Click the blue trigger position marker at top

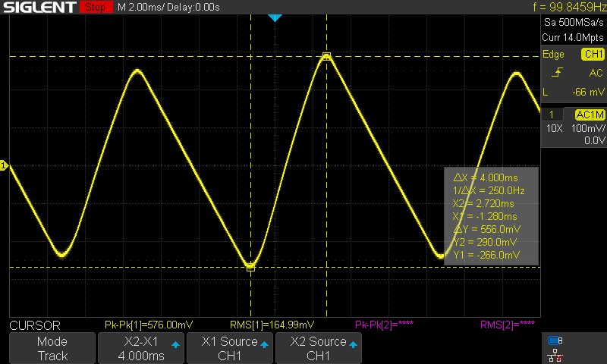click(x=275, y=17)
